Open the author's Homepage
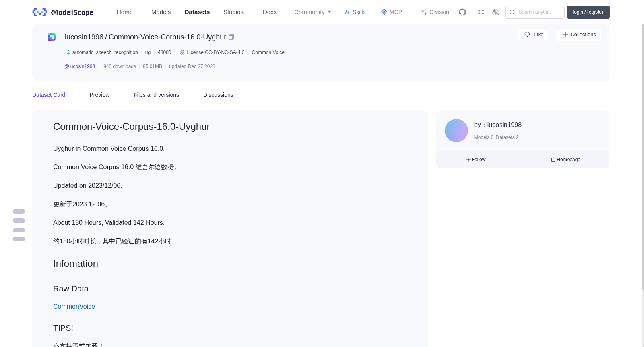Viewport: 644px width, 347px height. 566,160
